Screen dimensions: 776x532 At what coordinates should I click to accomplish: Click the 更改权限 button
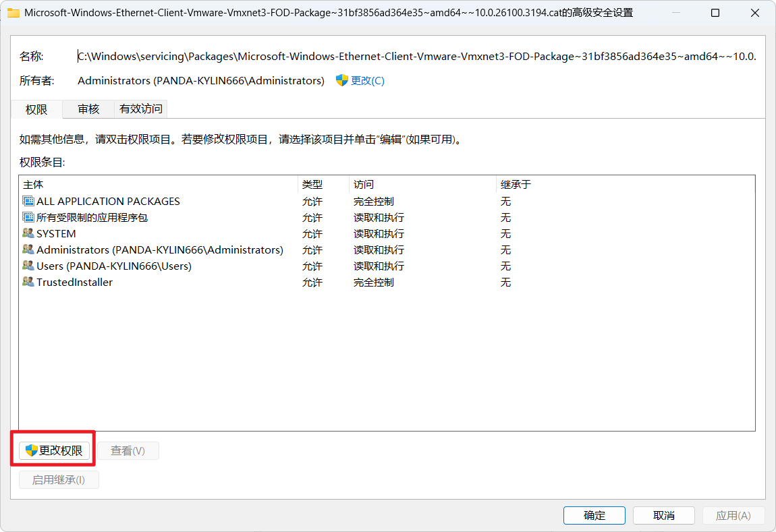pos(55,450)
